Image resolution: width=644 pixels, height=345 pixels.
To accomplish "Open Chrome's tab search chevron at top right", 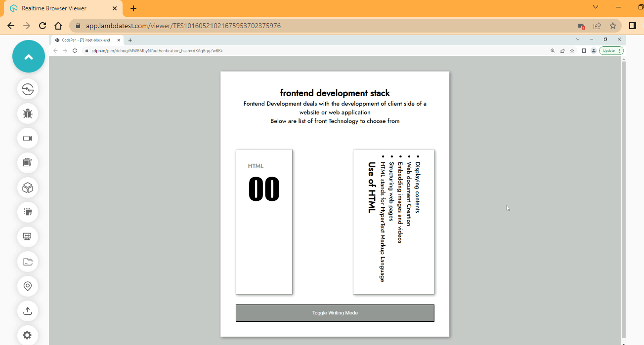I will click(595, 7).
